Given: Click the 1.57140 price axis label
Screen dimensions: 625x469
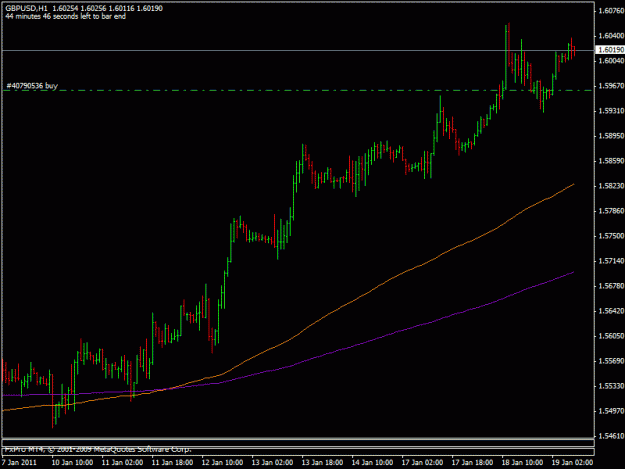Looking at the screenshot, I should tap(611, 261).
